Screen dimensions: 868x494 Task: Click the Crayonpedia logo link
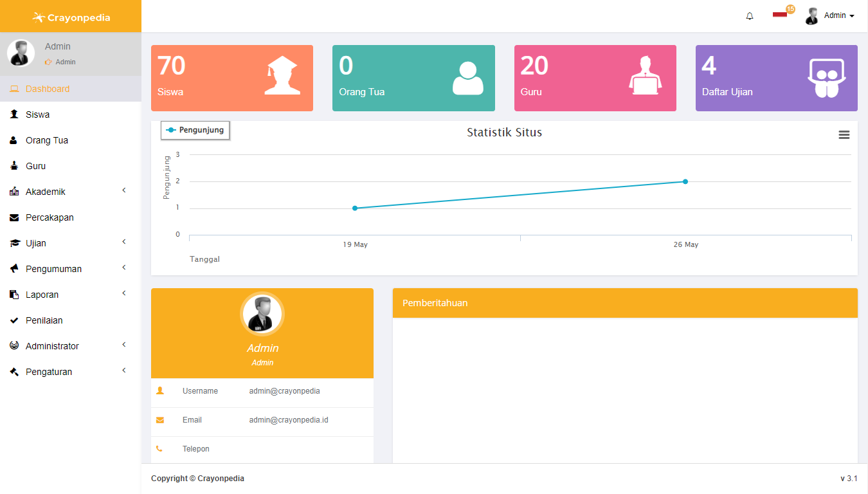(x=71, y=17)
